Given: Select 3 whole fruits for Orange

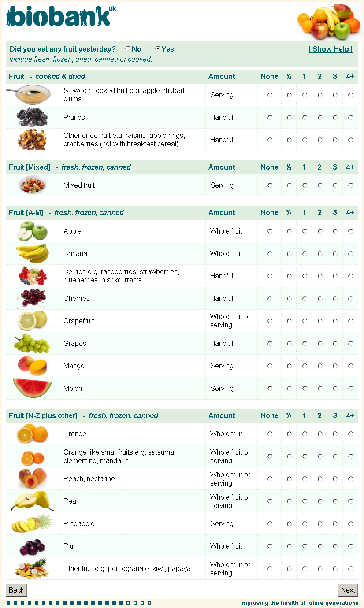Looking at the screenshot, I should click(x=335, y=434).
